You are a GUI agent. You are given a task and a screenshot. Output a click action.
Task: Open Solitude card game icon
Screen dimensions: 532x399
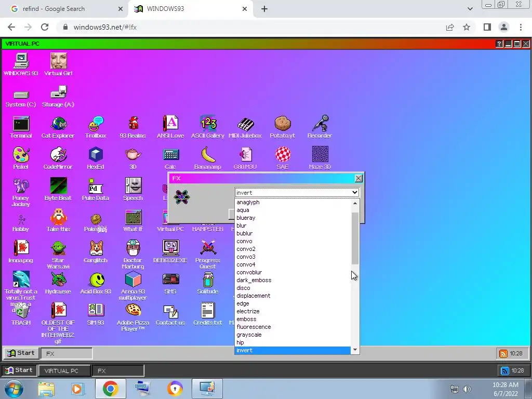point(208,283)
